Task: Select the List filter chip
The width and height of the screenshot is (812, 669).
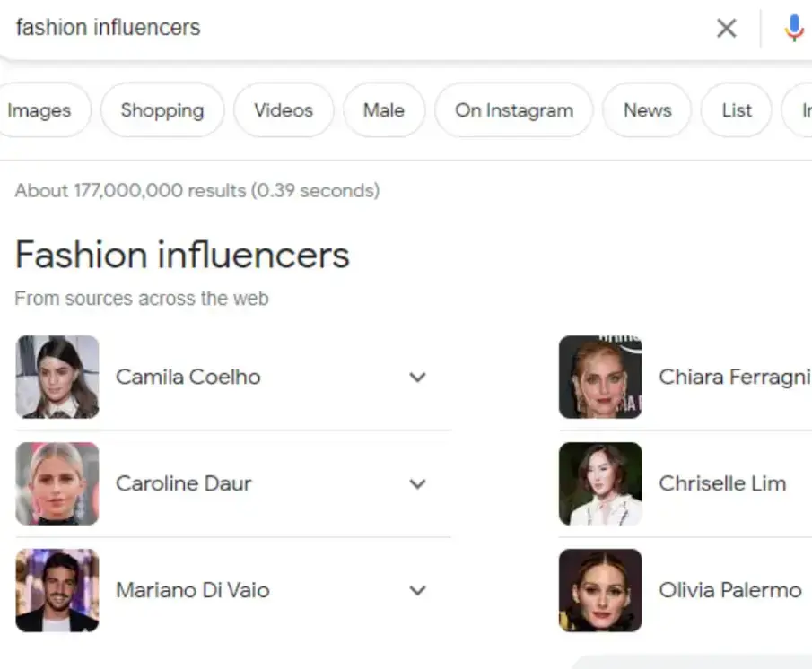Action: (736, 110)
